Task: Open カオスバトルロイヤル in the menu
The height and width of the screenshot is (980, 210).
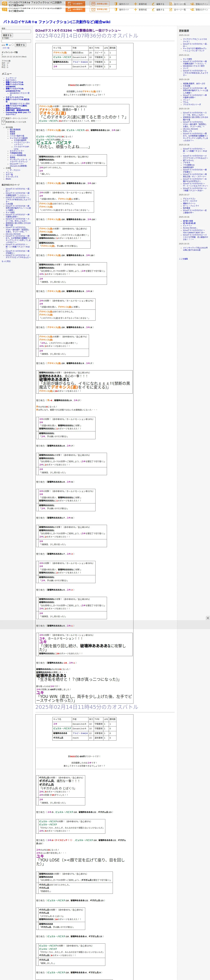Action: 15,97
